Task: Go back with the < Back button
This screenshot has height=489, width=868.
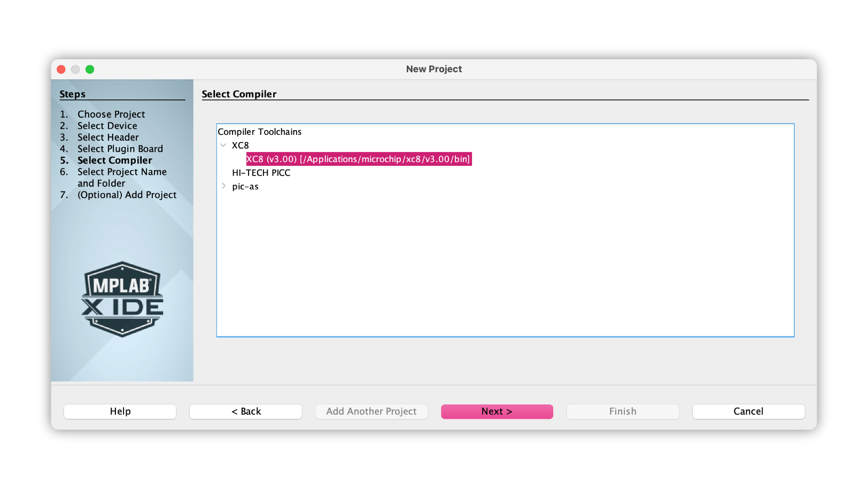Action: pyautogui.click(x=246, y=411)
